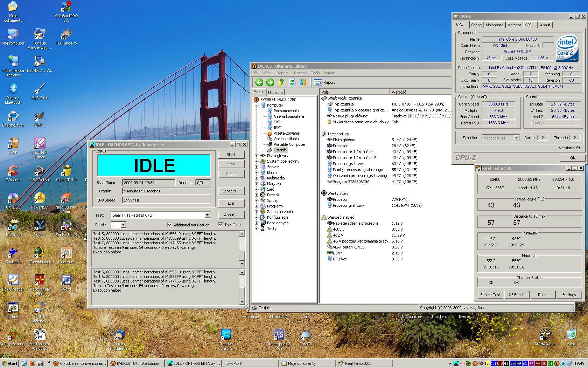
Task: Open the VistaBootPRO 3.3 desktop icon
Action: coord(66,12)
